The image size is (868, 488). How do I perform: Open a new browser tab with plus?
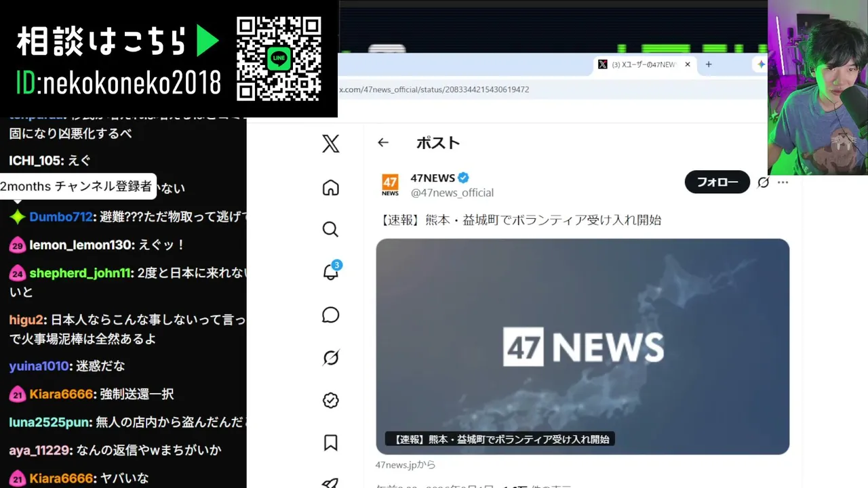709,64
